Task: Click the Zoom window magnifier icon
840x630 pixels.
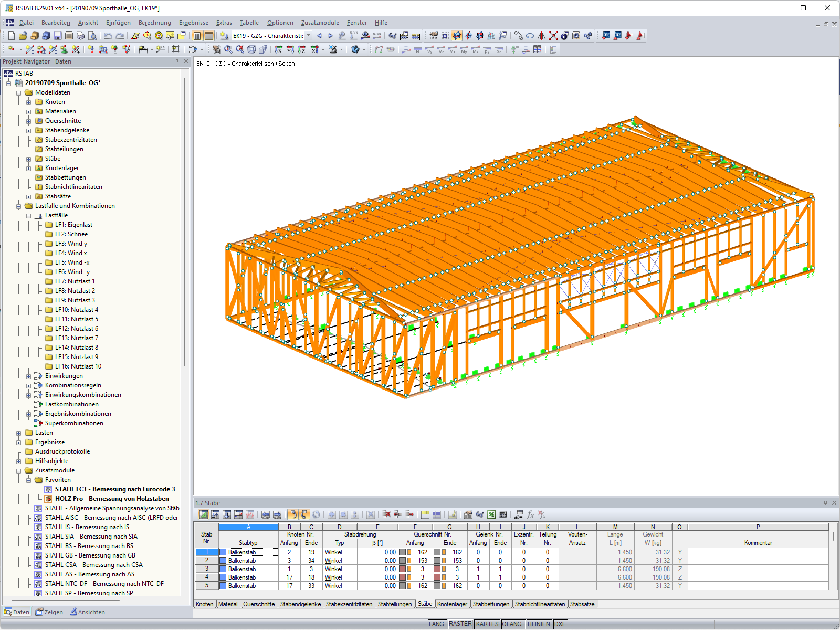Action: [x=228, y=49]
